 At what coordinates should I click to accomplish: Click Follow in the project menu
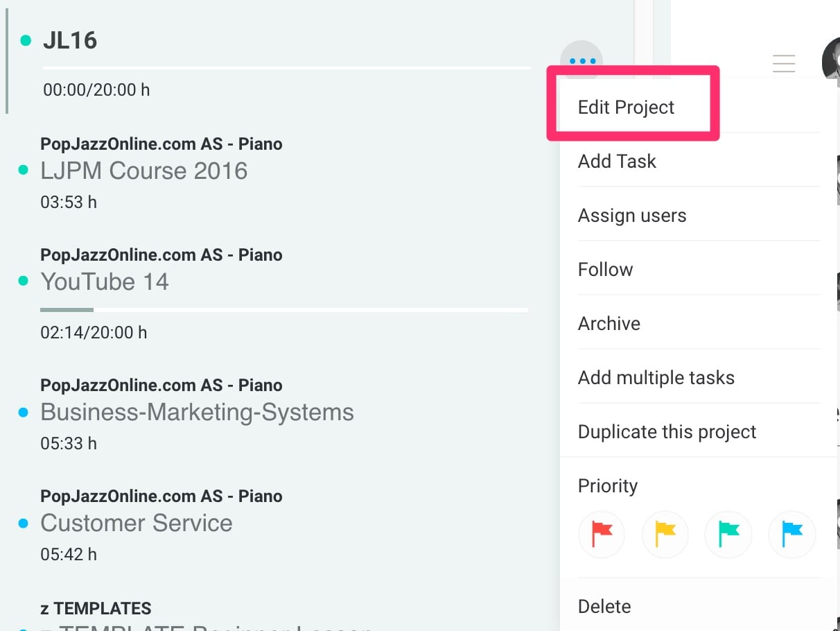[605, 269]
